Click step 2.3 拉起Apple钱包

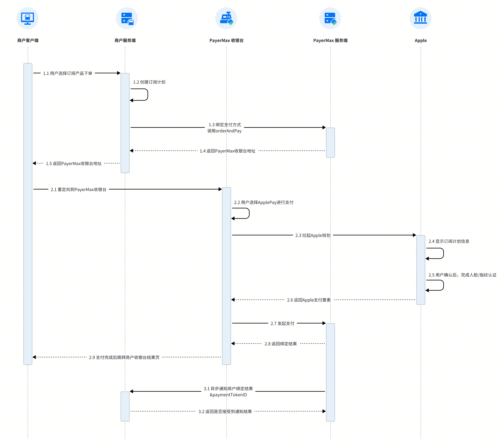[313, 235]
